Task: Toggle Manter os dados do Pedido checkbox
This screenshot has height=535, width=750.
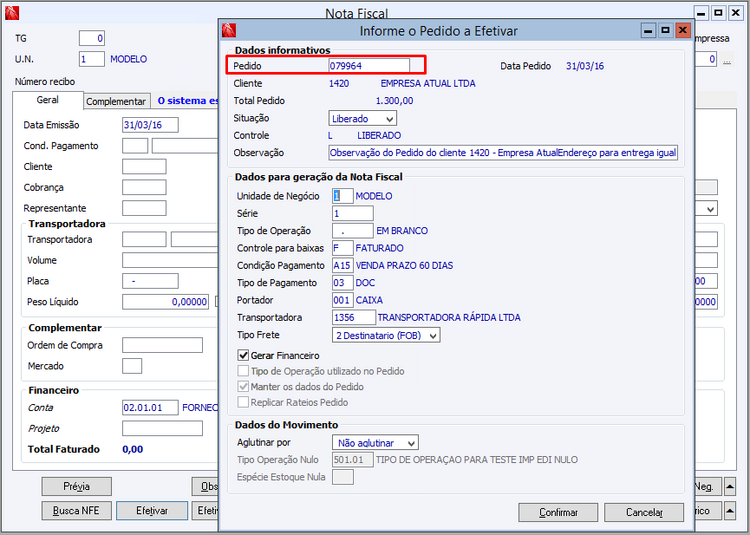Action: pos(243,387)
